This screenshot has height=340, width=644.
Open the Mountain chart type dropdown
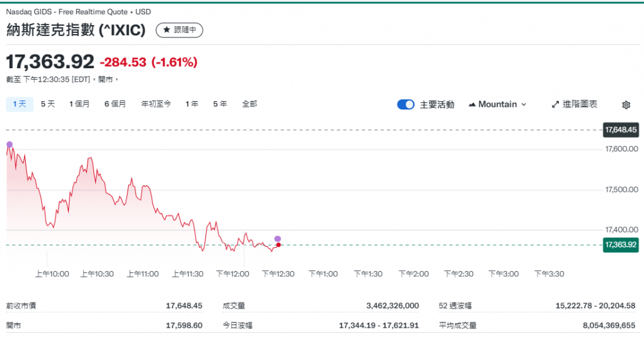pos(497,104)
